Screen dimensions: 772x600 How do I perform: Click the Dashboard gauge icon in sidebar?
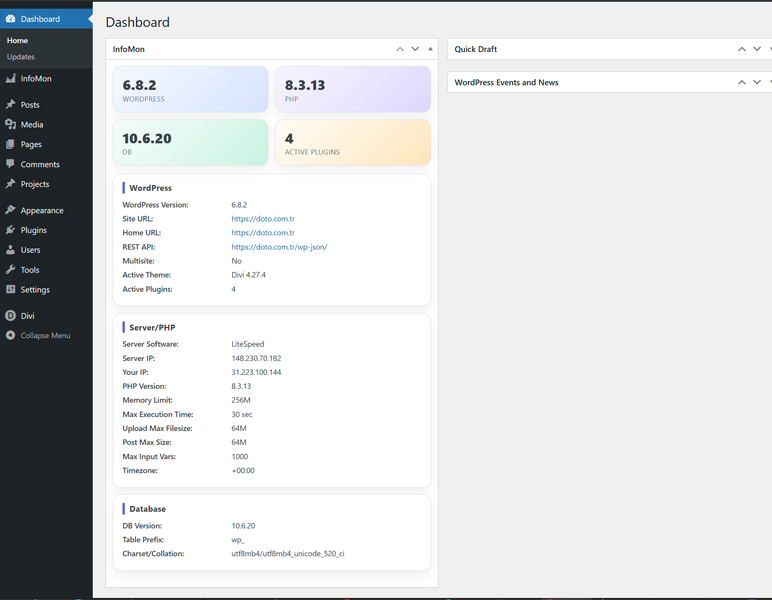[x=10, y=19]
